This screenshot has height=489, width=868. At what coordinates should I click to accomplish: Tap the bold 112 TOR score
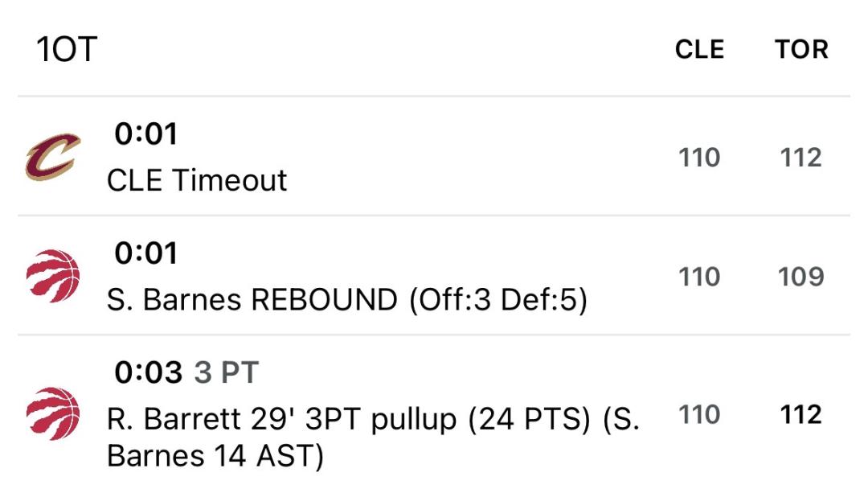800,414
